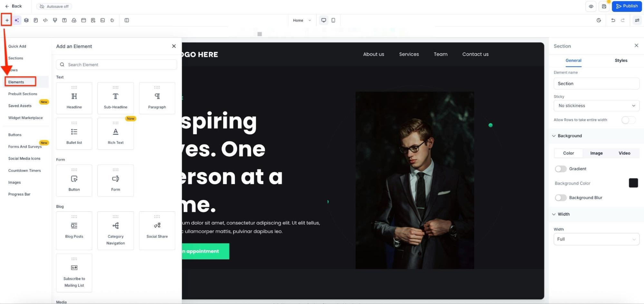Open the Sticky No stickiness dropdown

coord(596,106)
